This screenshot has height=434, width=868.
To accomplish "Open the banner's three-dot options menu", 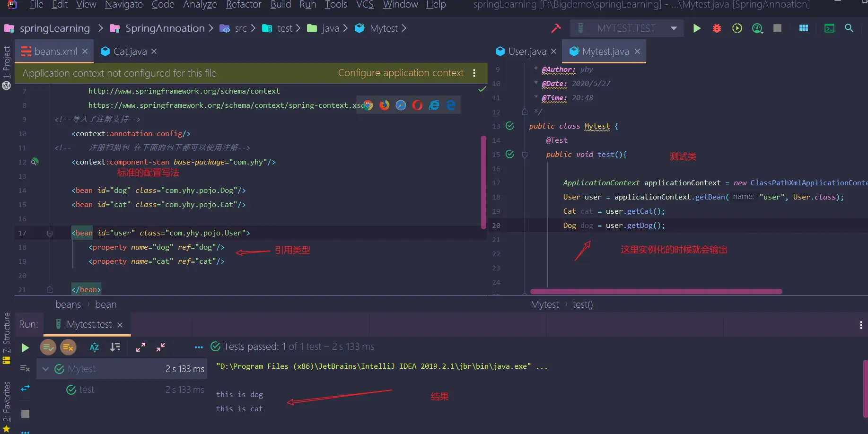I will pos(474,73).
